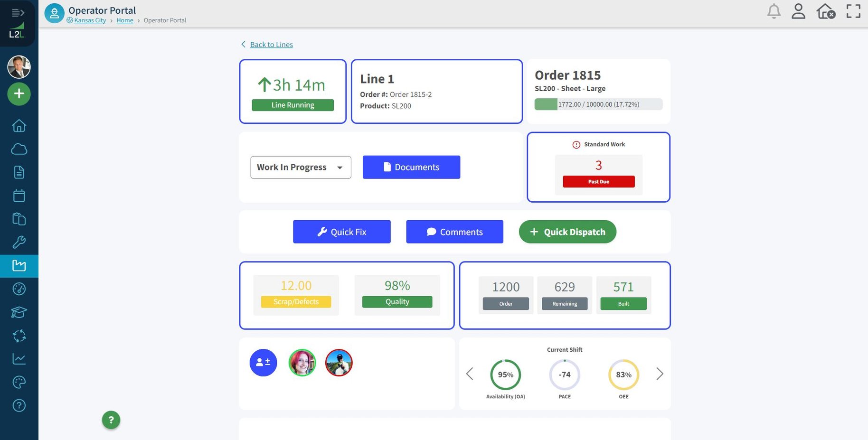
Task: Click the Back to Lines link
Action: (x=271, y=45)
